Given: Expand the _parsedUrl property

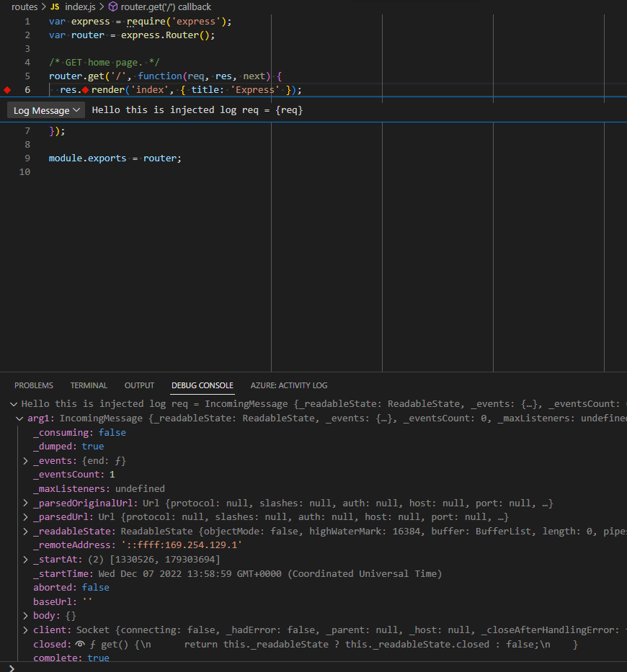Looking at the screenshot, I should (25, 517).
